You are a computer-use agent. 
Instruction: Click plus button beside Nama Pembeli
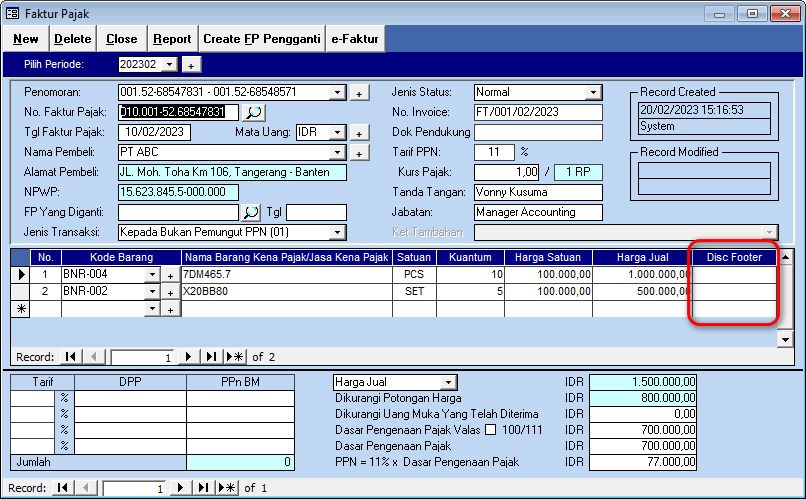click(x=359, y=153)
